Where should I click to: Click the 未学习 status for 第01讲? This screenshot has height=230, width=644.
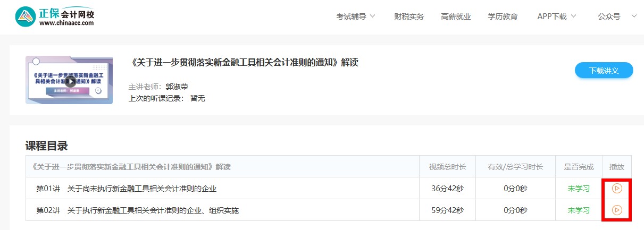tap(579, 189)
